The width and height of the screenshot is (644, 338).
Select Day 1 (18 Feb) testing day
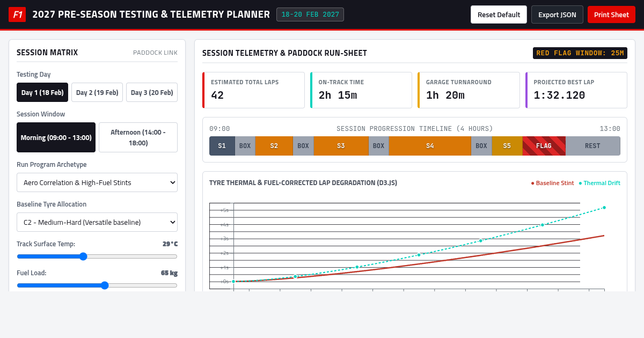tap(42, 92)
